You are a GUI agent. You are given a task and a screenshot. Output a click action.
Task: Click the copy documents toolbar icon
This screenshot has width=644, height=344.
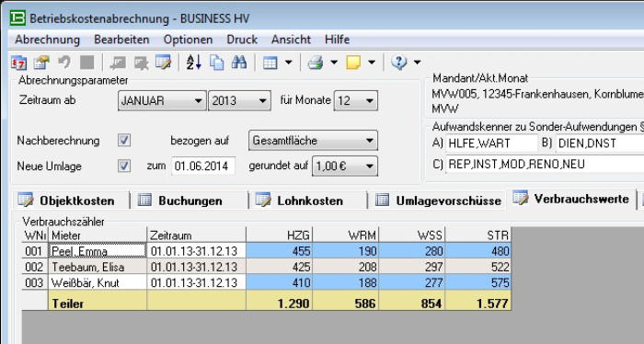216,63
